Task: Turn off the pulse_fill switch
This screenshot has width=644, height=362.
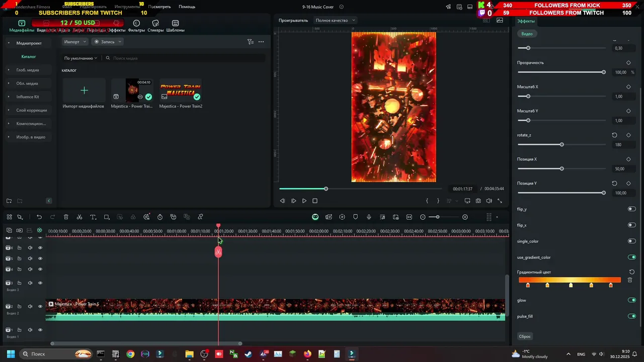Action: [631, 316]
